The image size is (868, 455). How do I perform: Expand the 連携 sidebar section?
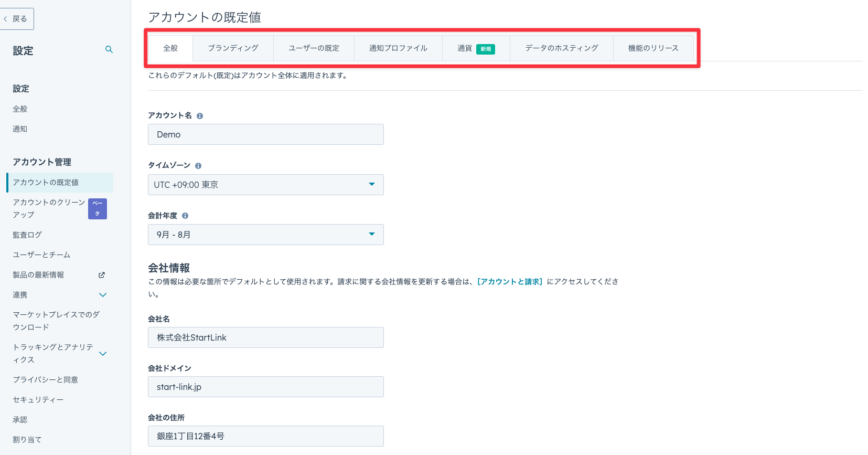103,295
